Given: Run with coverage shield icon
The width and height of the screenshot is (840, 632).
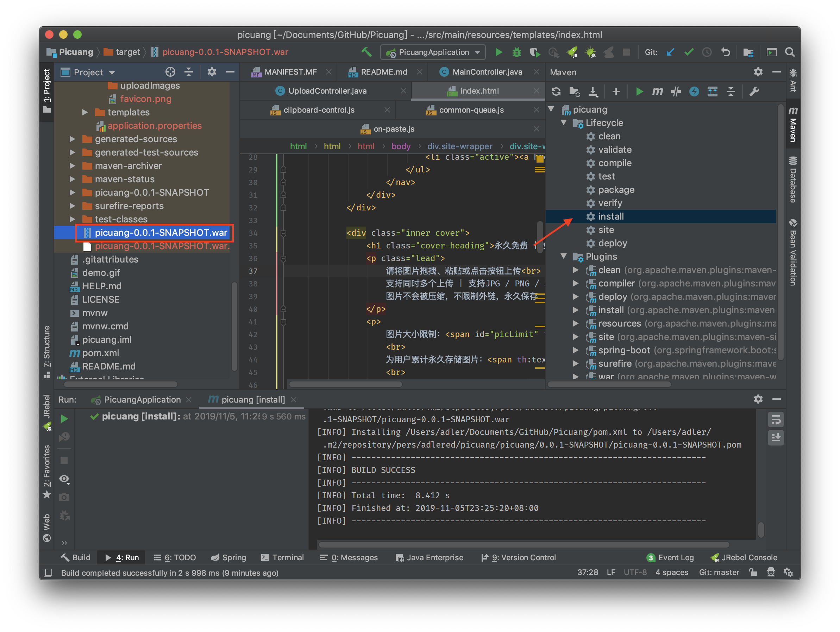Looking at the screenshot, I should coord(535,52).
